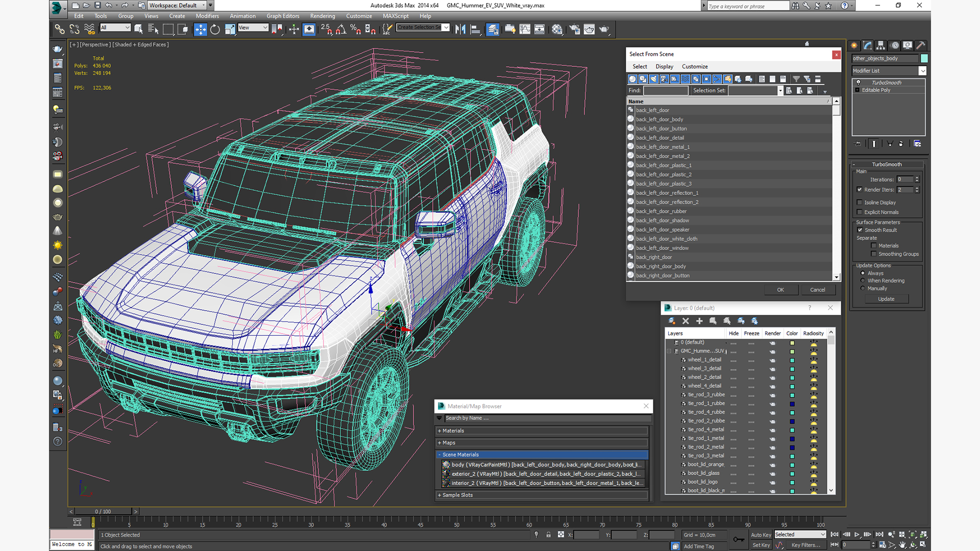Click the Pan View hand icon

(902, 545)
